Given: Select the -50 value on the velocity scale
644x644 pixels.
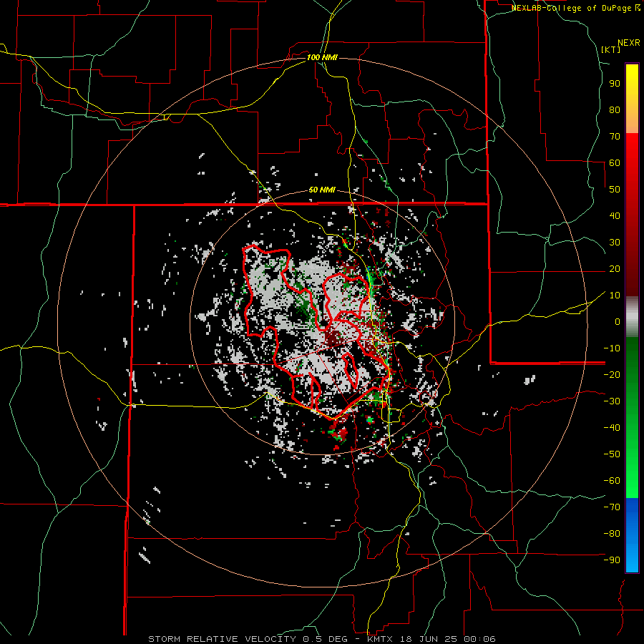Looking at the screenshot, I should 612,454.
